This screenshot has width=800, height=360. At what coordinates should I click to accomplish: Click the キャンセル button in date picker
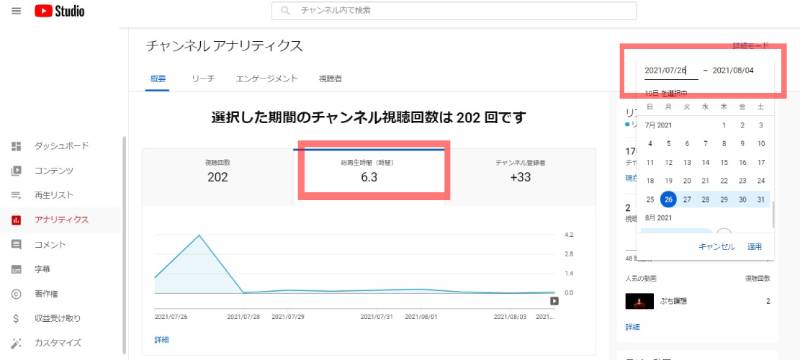point(716,247)
